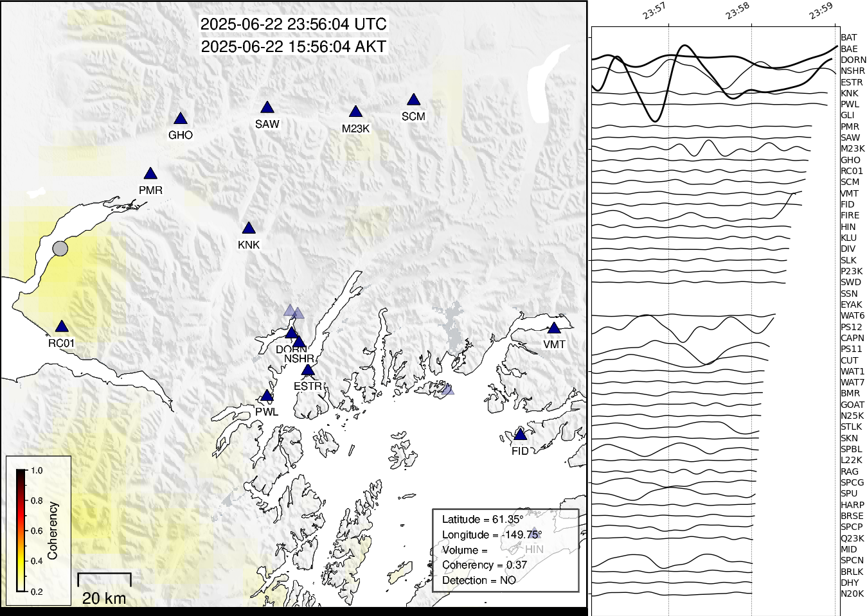The width and height of the screenshot is (867, 616).
Task: Select the SCM station triangle
Action: point(413,100)
